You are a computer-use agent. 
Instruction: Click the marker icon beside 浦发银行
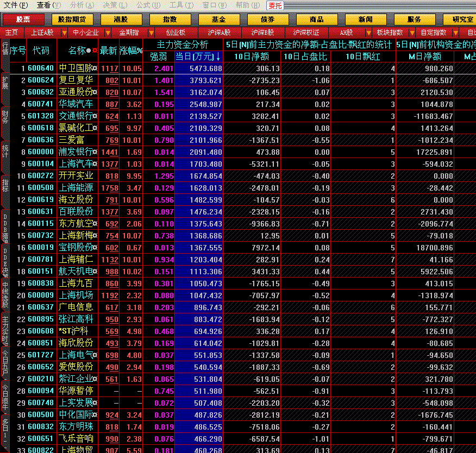[x=95, y=152]
